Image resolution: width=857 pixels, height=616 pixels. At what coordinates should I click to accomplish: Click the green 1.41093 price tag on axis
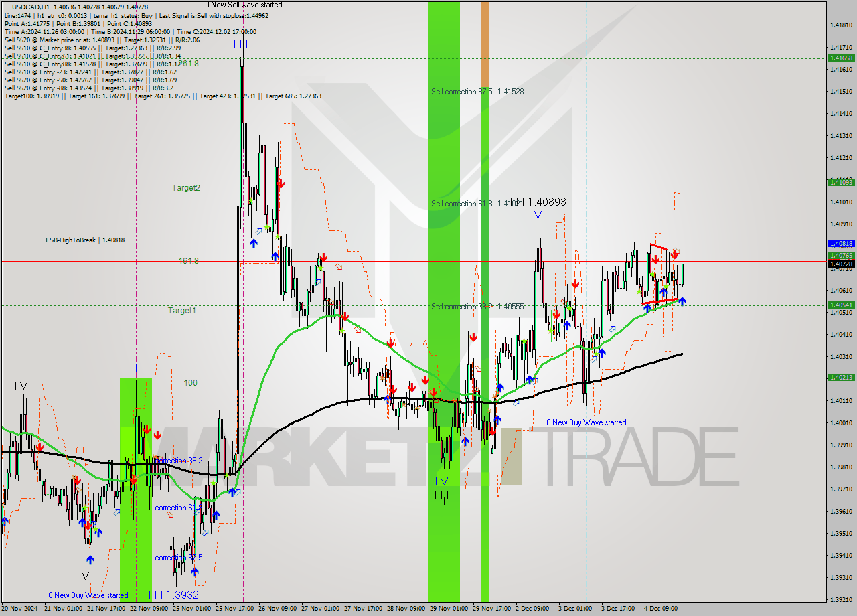tap(841, 182)
